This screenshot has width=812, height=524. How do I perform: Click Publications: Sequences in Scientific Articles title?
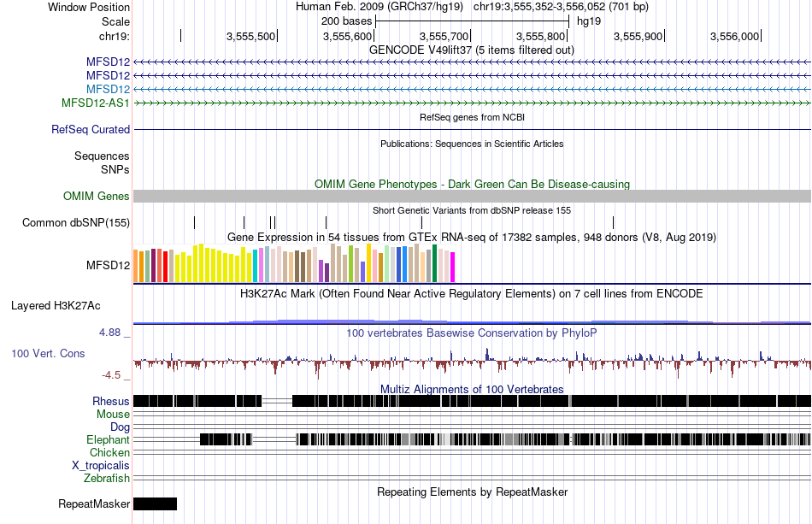472,144
